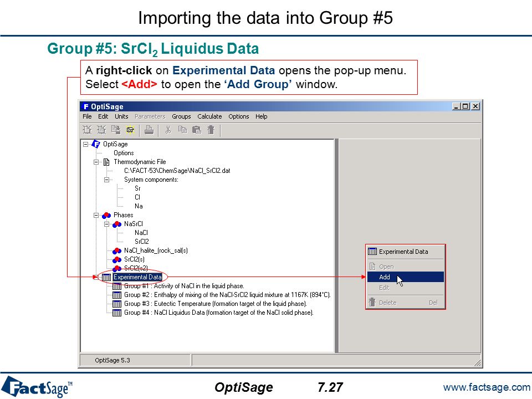Select the Options tree item

pos(124,153)
